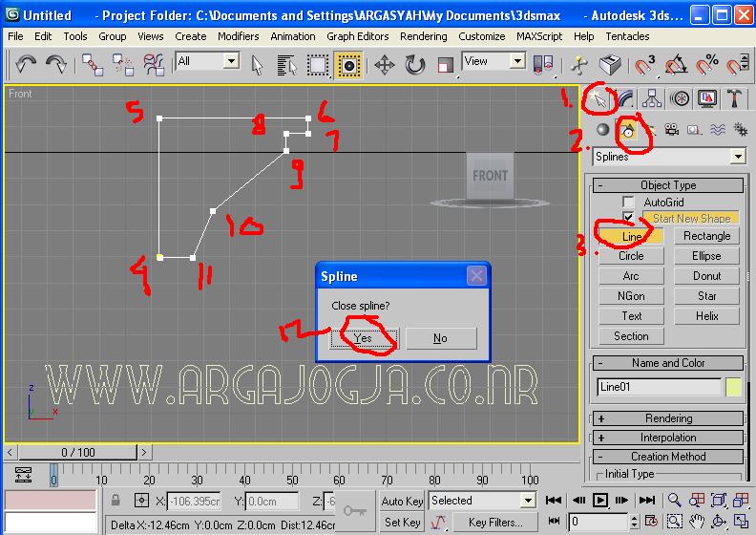
Task: Activate the Select Object arrow tool
Action: click(x=258, y=65)
